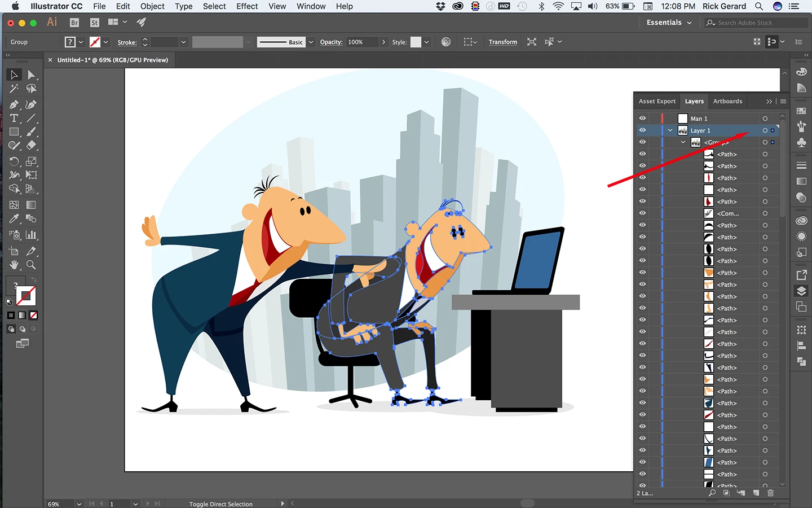Open the Essentials workspace dropdown

coord(669,23)
